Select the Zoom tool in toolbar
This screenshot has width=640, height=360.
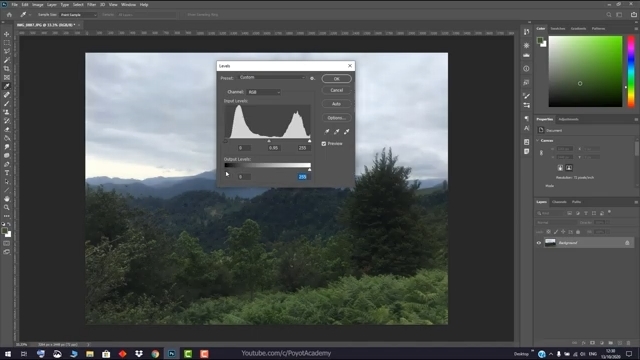[7, 207]
